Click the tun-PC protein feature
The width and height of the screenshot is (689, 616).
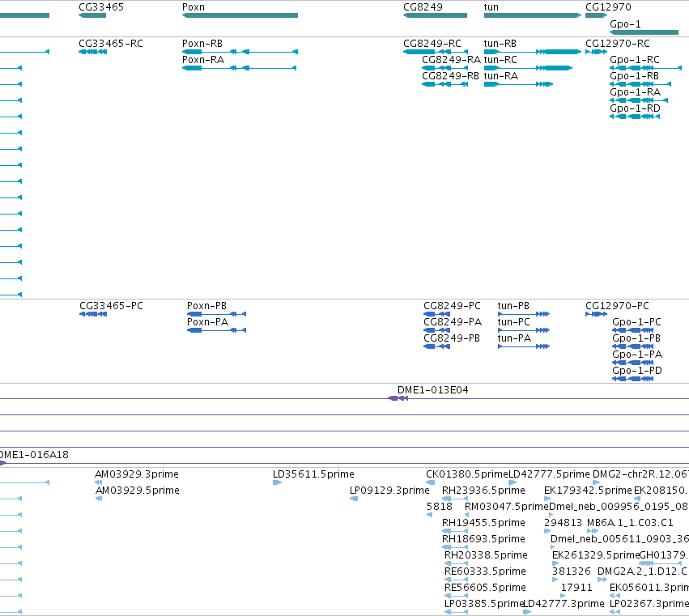coord(523,330)
